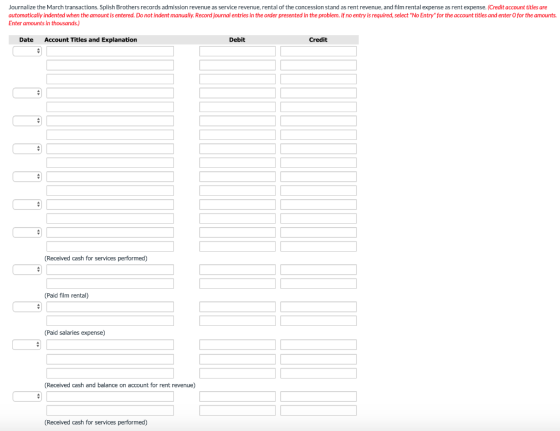Click second-line account title field of second entry
The height and width of the screenshot is (431, 560).
tap(110, 107)
